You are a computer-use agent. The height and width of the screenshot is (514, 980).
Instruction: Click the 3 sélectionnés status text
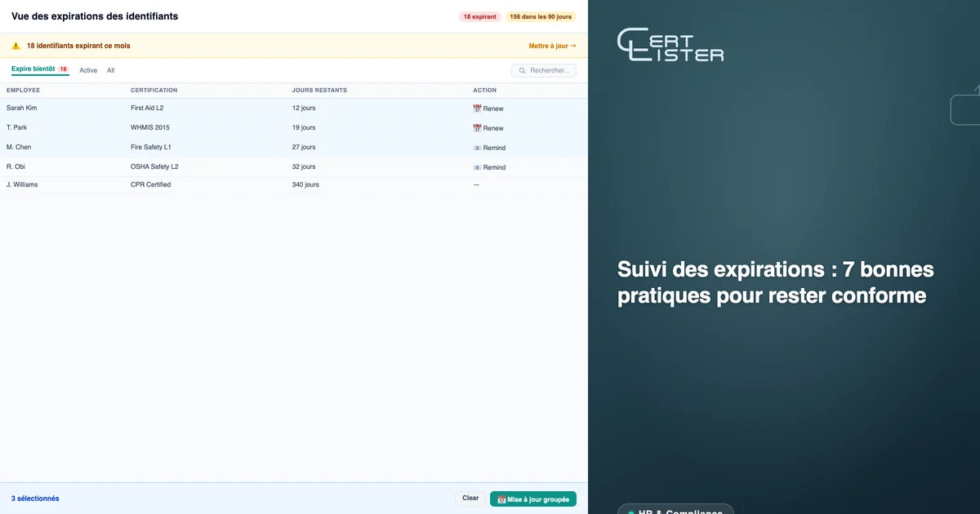35,498
